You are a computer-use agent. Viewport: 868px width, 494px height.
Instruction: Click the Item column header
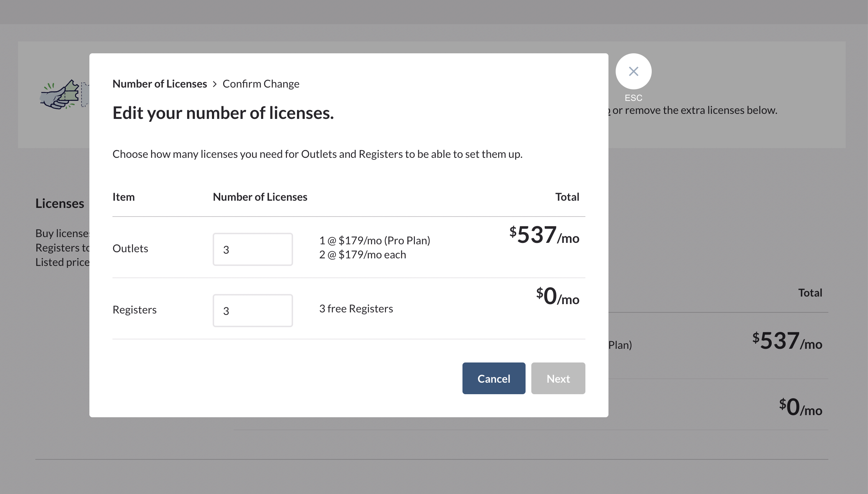point(124,197)
